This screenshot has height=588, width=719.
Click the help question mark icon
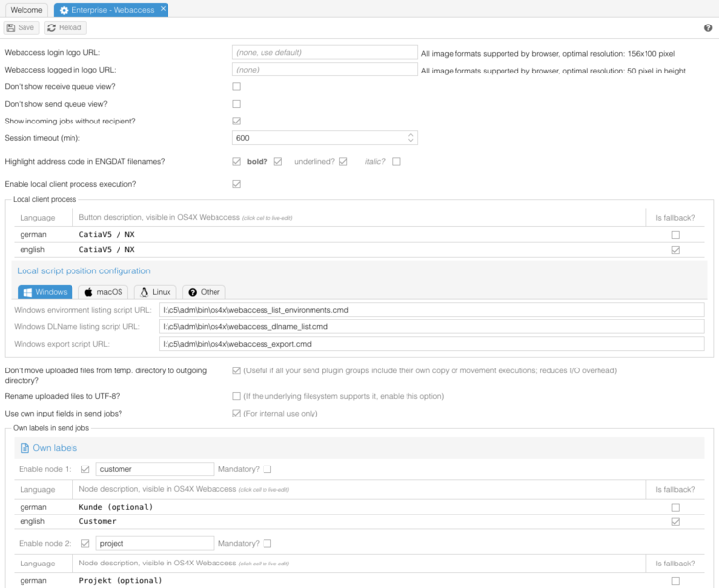point(708,28)
